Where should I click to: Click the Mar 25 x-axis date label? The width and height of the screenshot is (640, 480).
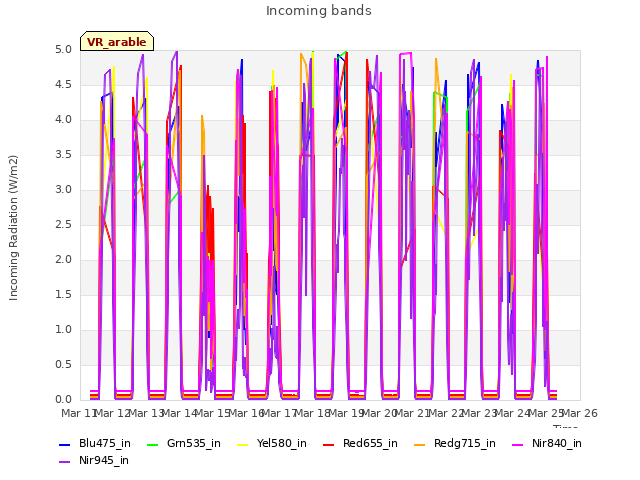pyautogui.click(x=547, y=413)
